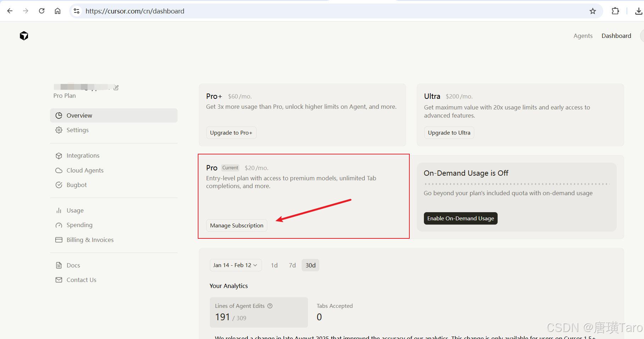Open browser downloads icon

639,11
